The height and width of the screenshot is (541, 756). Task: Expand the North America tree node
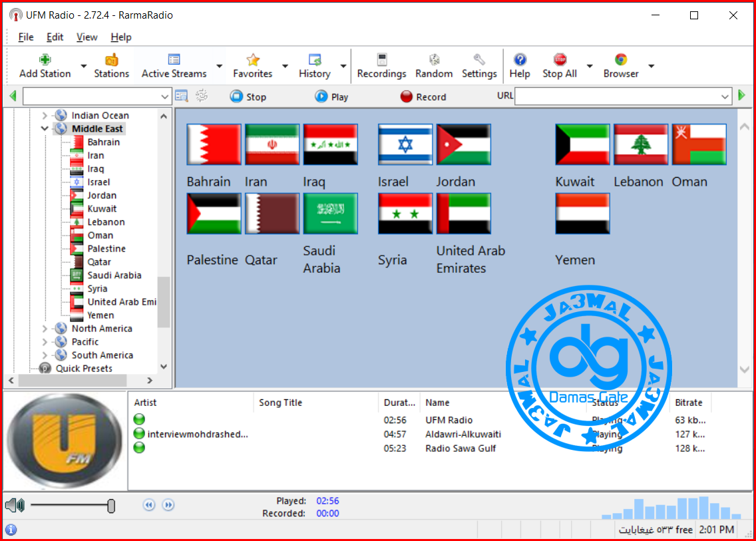pyautogui.click(x=45, y=328)
